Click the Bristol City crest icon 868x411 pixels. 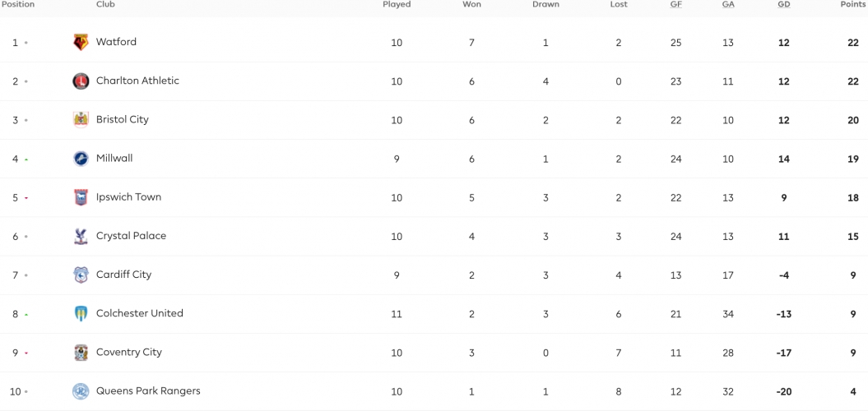click(x=81, y=119)
